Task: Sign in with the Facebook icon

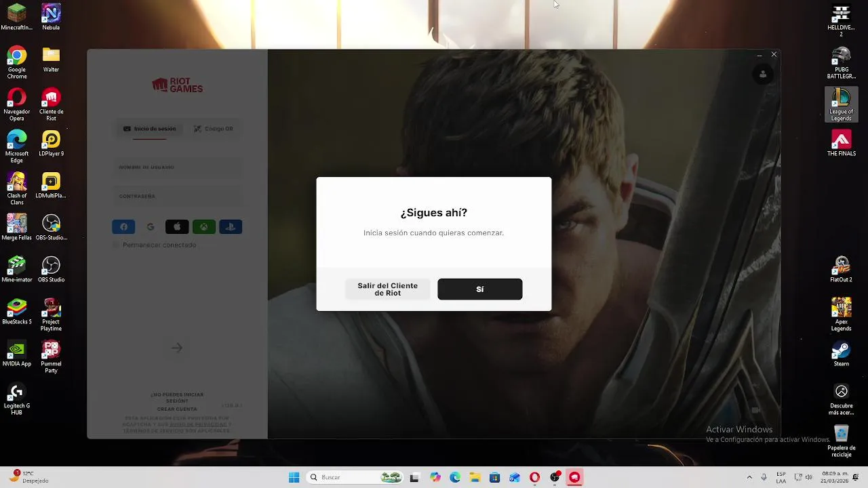Action: point(123,227)
